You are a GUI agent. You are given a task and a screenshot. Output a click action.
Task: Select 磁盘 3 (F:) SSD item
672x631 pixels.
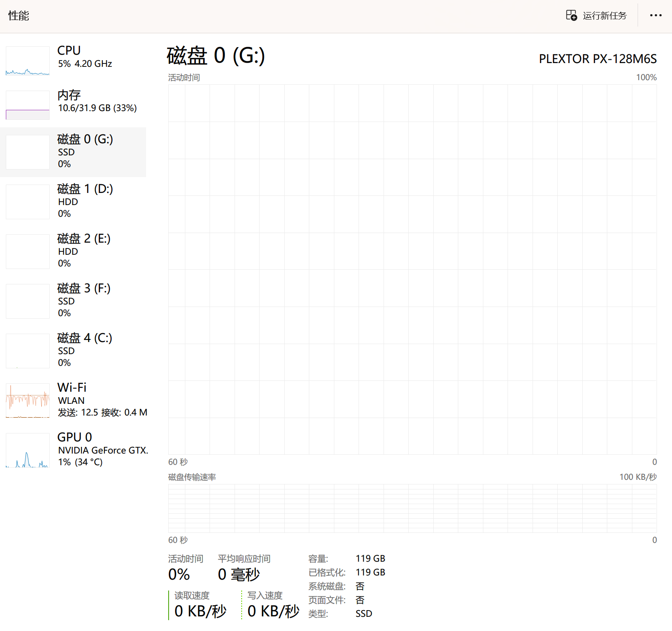click(x=73, y=301)
